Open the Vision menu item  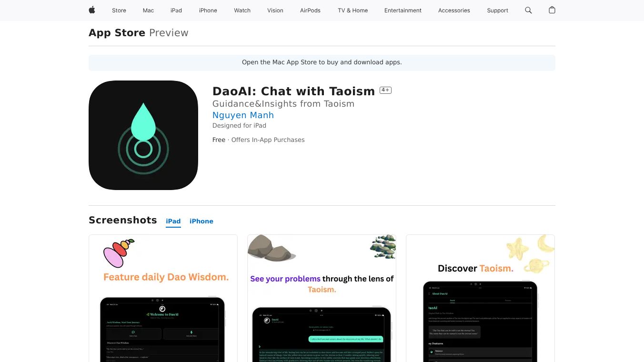point(275,10)
